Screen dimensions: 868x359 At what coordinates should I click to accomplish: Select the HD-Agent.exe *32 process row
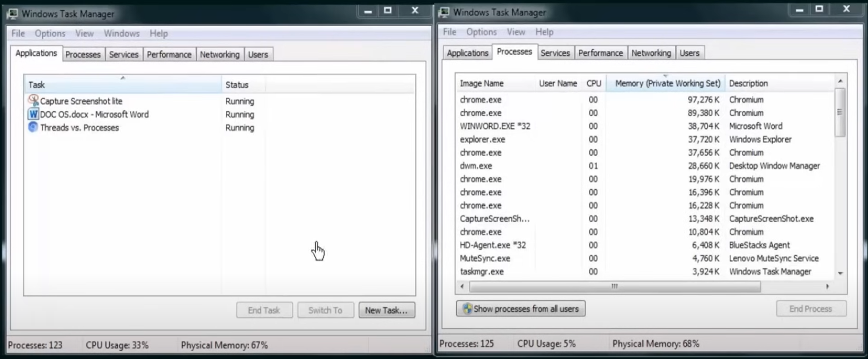645,245
